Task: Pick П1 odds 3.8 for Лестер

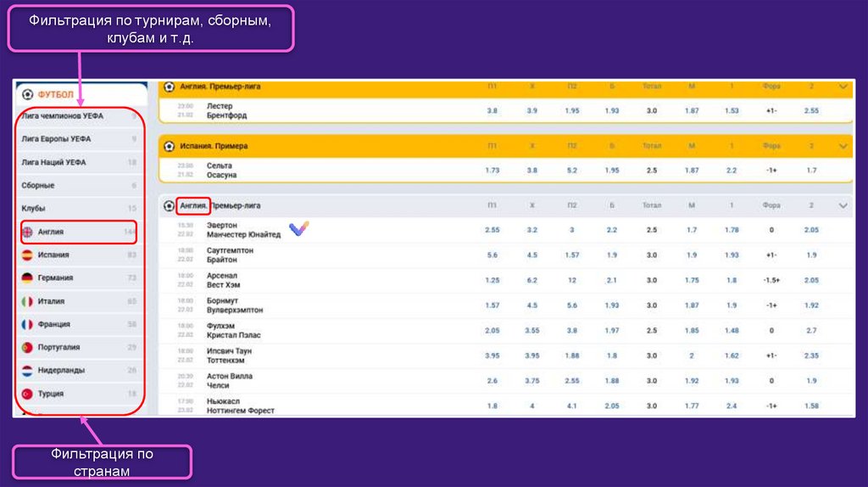Action: [x=492, y=111]
